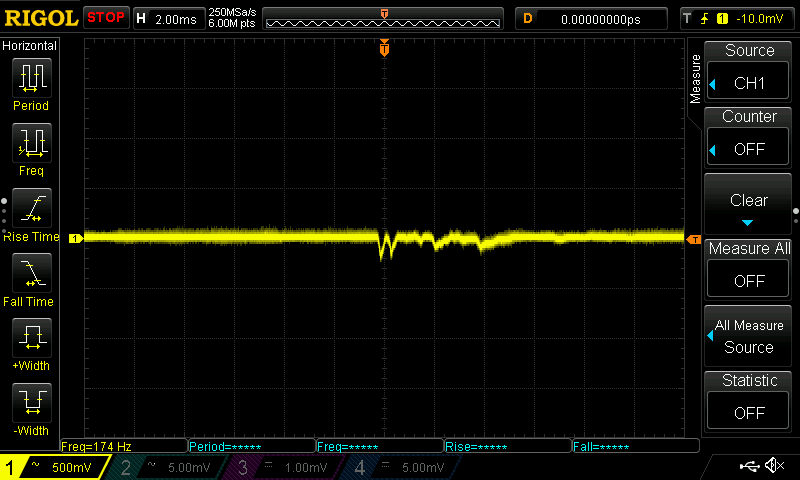The width and height of the screenshot is (800, 480).
Task: Click the H 2.00ms horizontal timebase field
Action: tap(169, 19)
